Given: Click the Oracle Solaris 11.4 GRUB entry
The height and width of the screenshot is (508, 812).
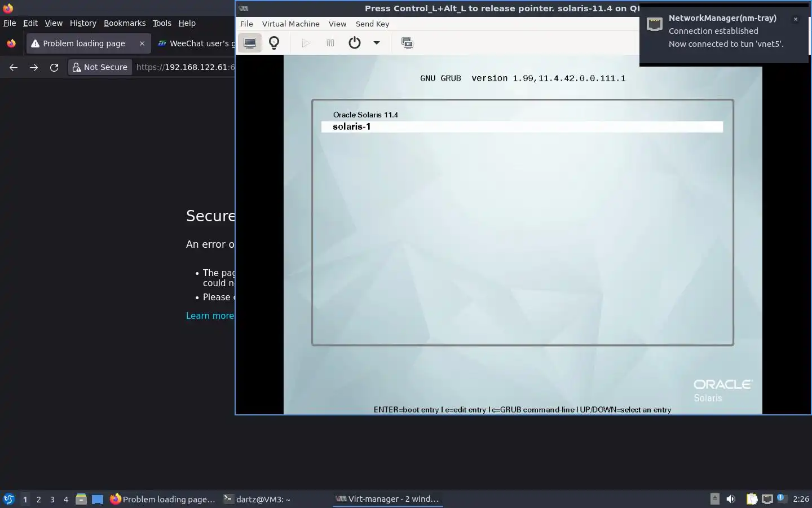Looking at the screenshot, I should (365, 115).
